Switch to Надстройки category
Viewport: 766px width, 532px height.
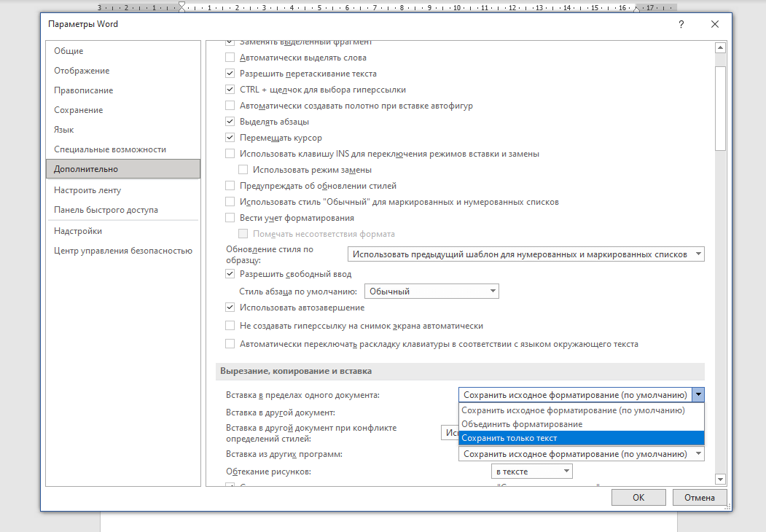click(x=123, y=231)
